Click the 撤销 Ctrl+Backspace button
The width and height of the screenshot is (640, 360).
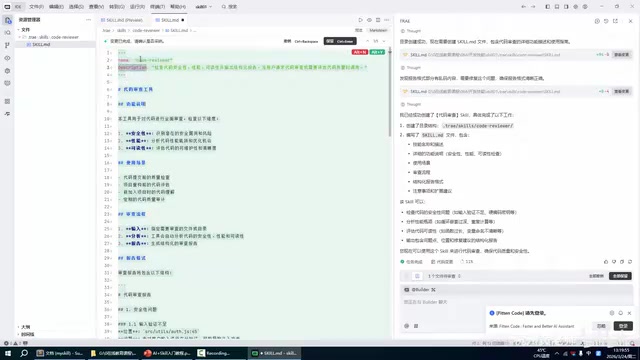coord(301,41)
